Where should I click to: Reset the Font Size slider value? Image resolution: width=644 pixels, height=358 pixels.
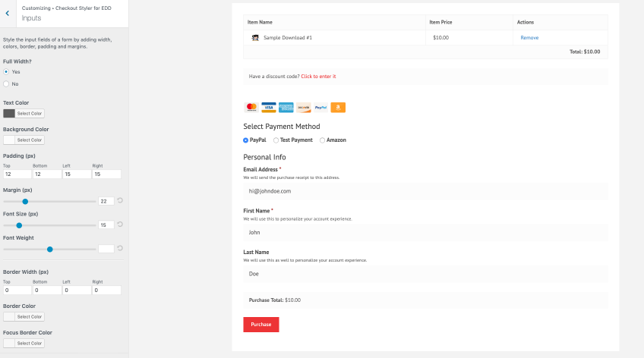[120, 225]
